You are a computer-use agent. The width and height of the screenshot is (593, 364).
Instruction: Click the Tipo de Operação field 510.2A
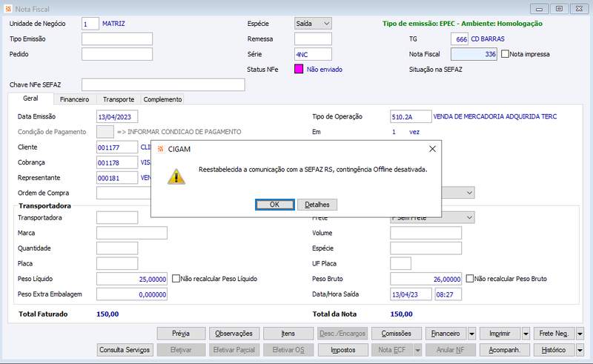coord(411,116)
